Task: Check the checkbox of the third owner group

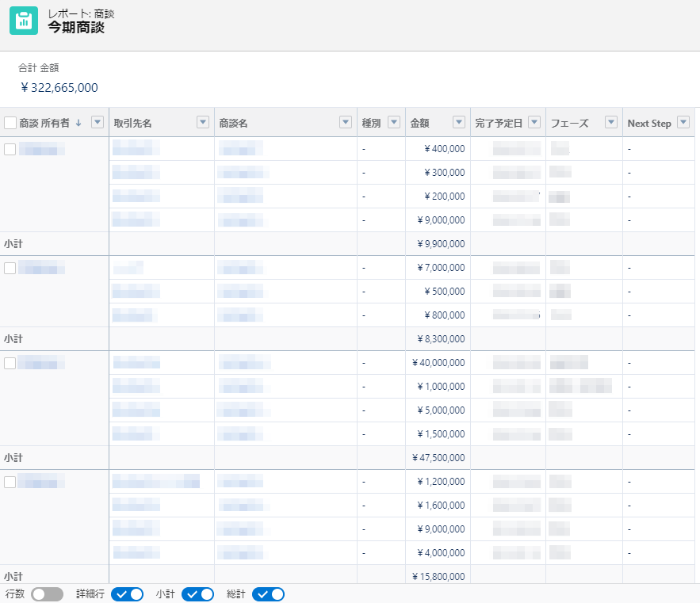Action: pyautogui.click(x=12, y=362)
